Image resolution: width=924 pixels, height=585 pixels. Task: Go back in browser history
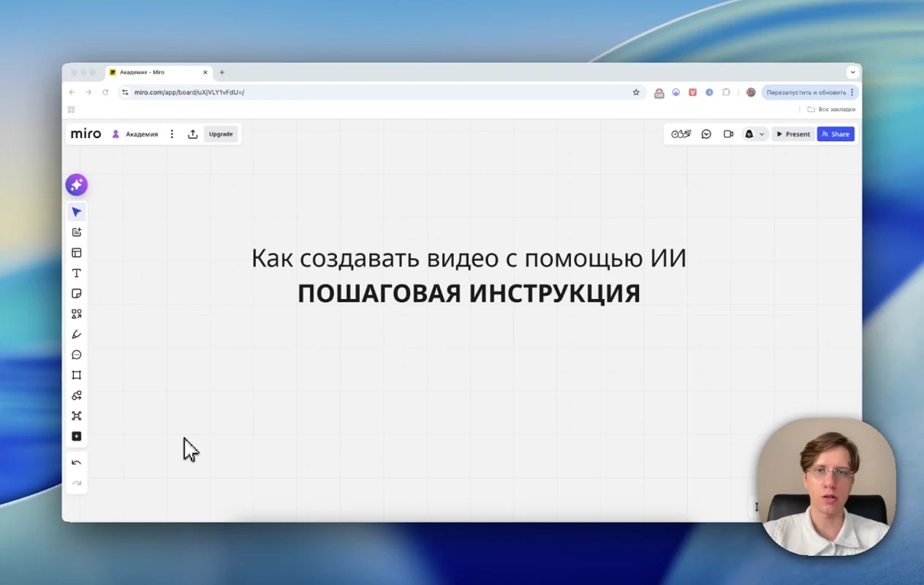coord(72,92)
